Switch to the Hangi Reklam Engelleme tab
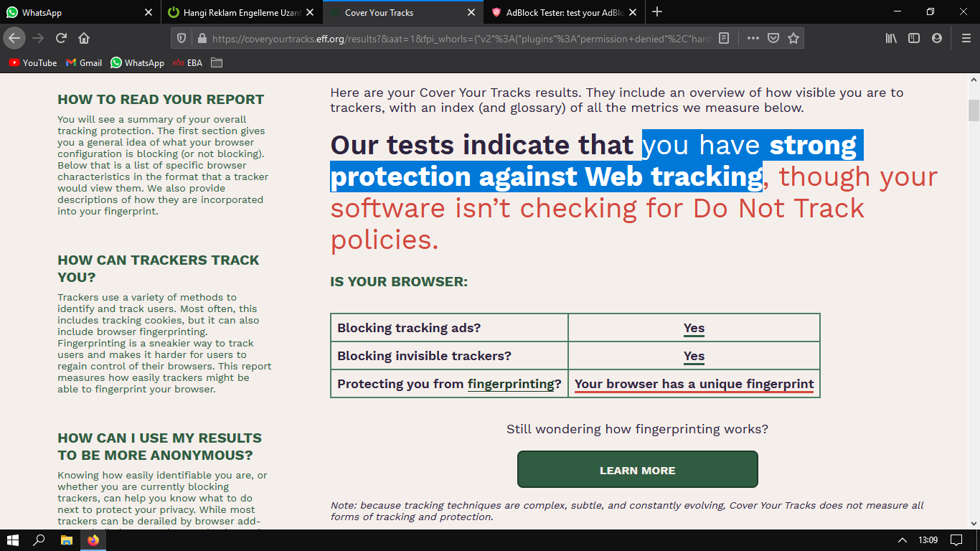 coord(242,12)
